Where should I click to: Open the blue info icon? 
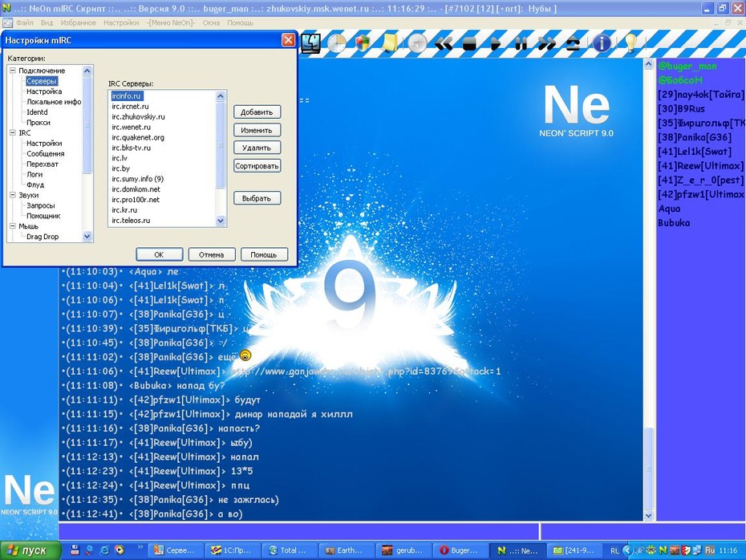(602, 43)
